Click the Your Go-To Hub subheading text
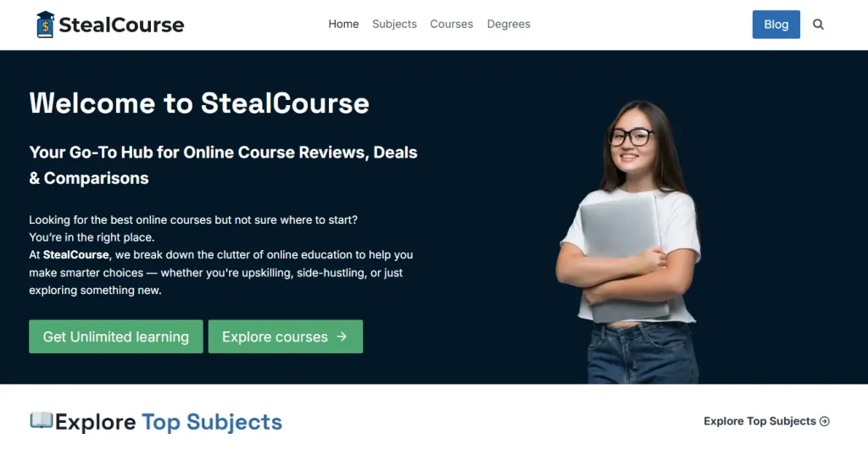 pos(223,165)
